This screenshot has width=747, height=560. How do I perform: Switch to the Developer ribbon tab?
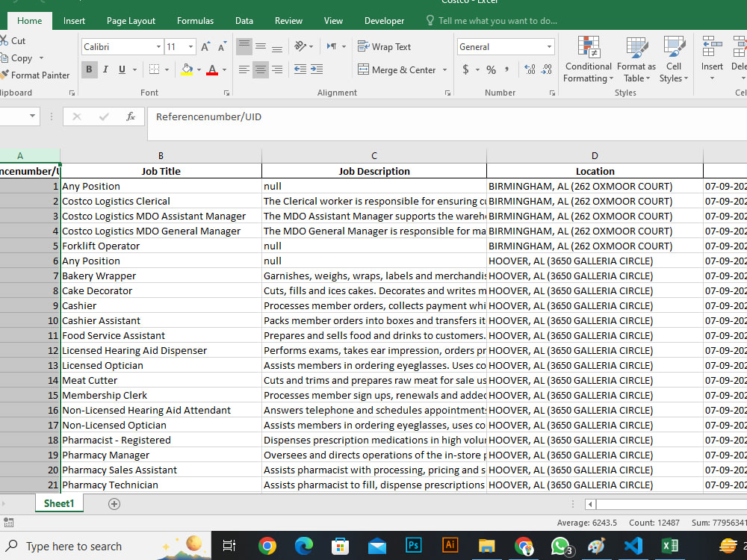pos(384,20)
